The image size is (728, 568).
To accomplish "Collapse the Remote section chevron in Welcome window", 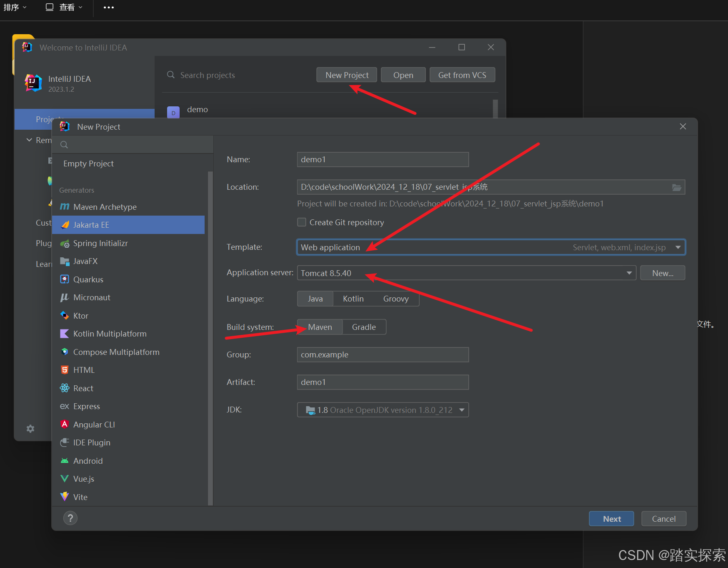I will coord(29,140).
